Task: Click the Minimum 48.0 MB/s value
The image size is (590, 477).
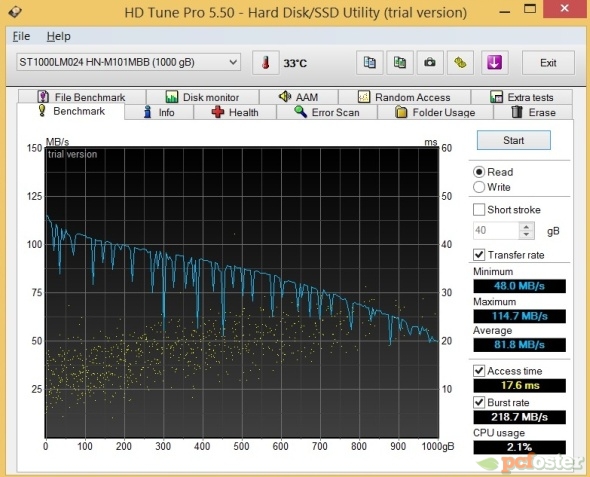Action: (x=519, y=286)
